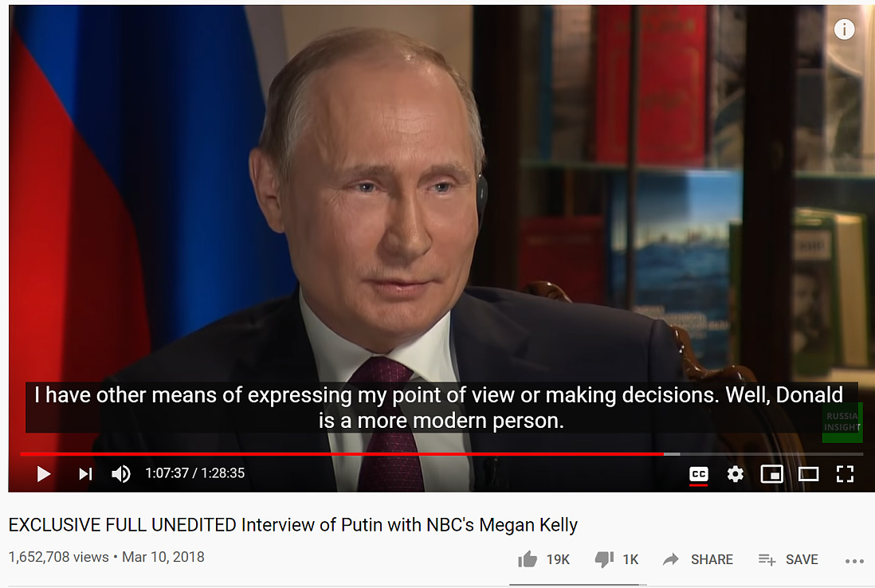
Task: Dislike the video with thumbs down
Action: (x=604, y=559)
